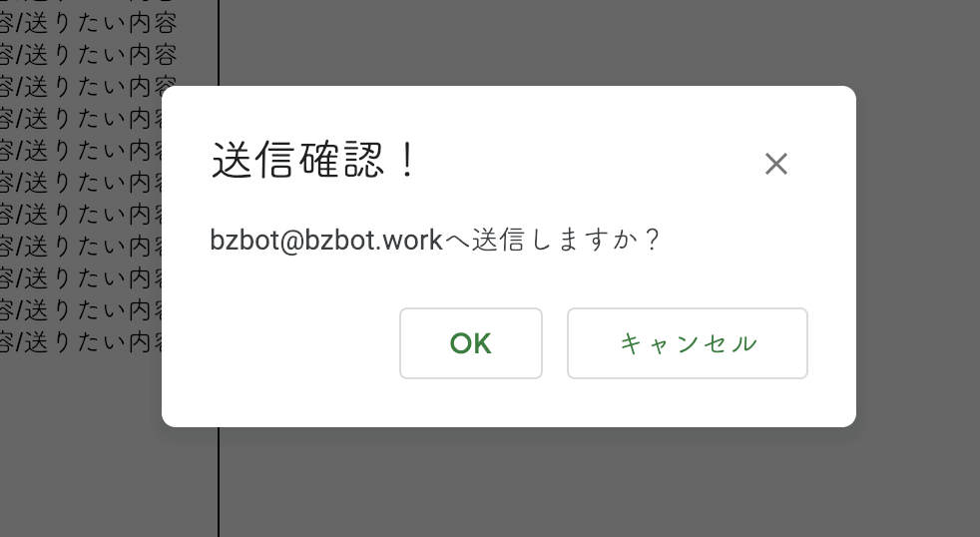
Task: Click the dimmed area right of the dialog
Action: pyautogui.click(x=918, y=257)
